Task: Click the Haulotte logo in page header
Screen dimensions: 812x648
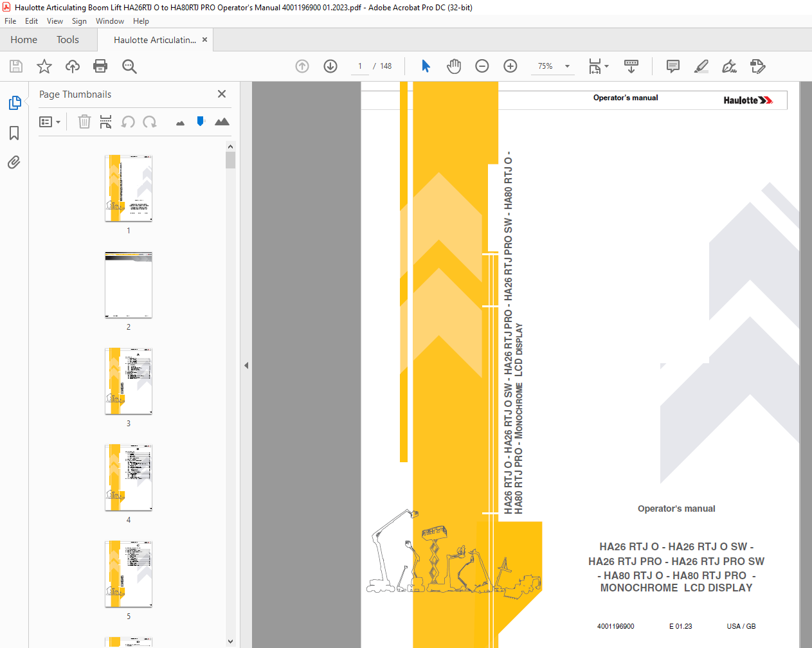Action: (748, 100)
